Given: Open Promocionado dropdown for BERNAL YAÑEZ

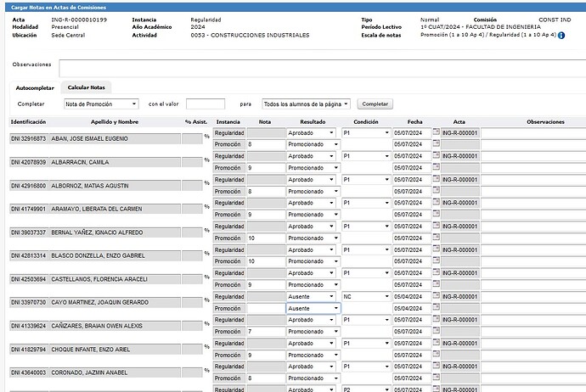Looking at the screenshot, I should click(x=313, y=238).
